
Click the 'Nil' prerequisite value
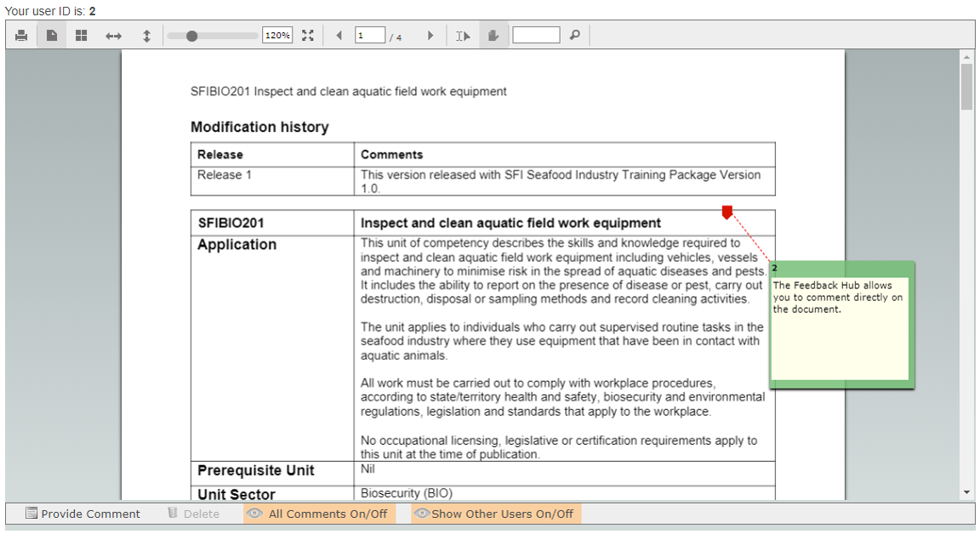click(x=367, y=469)
